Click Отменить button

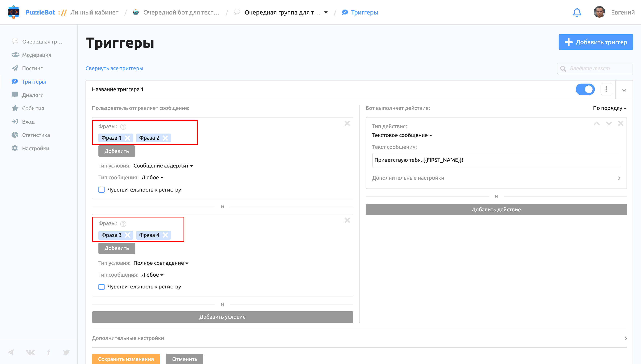tap(184, 359)
